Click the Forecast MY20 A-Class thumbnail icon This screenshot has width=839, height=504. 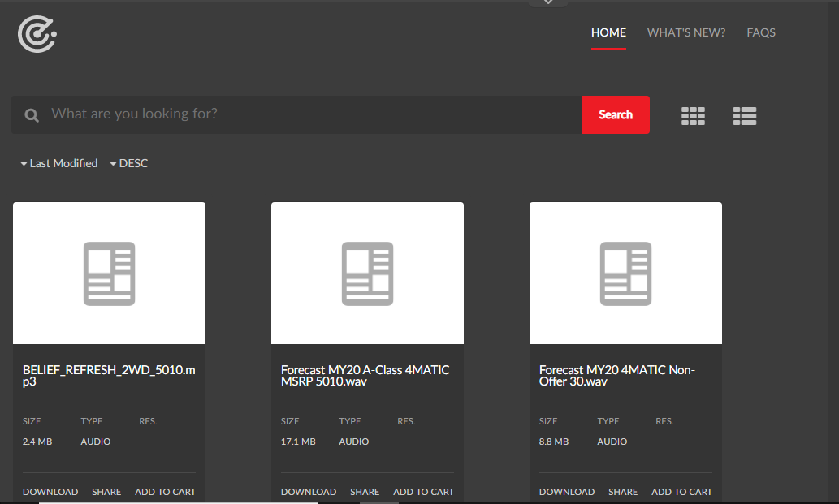click(x=367, y=273)
